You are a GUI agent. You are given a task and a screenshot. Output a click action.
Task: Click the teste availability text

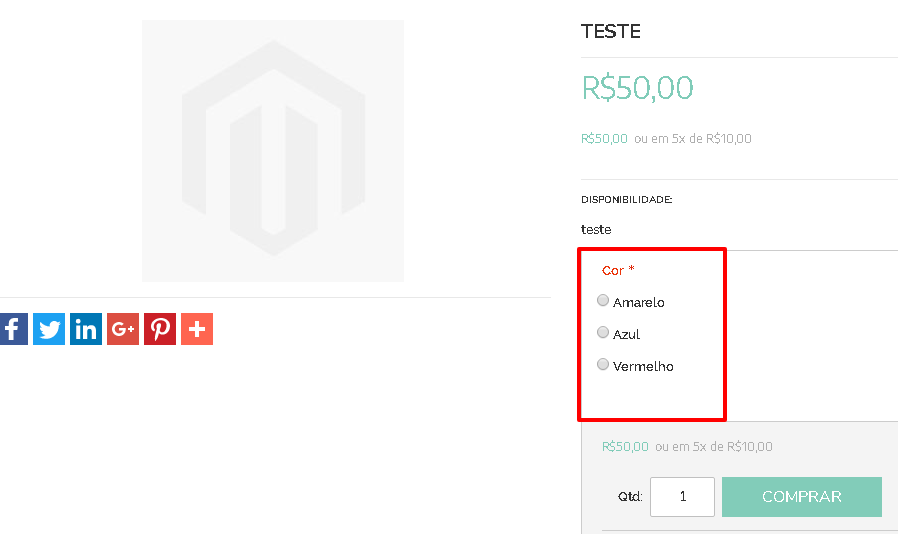click(596, 229)
